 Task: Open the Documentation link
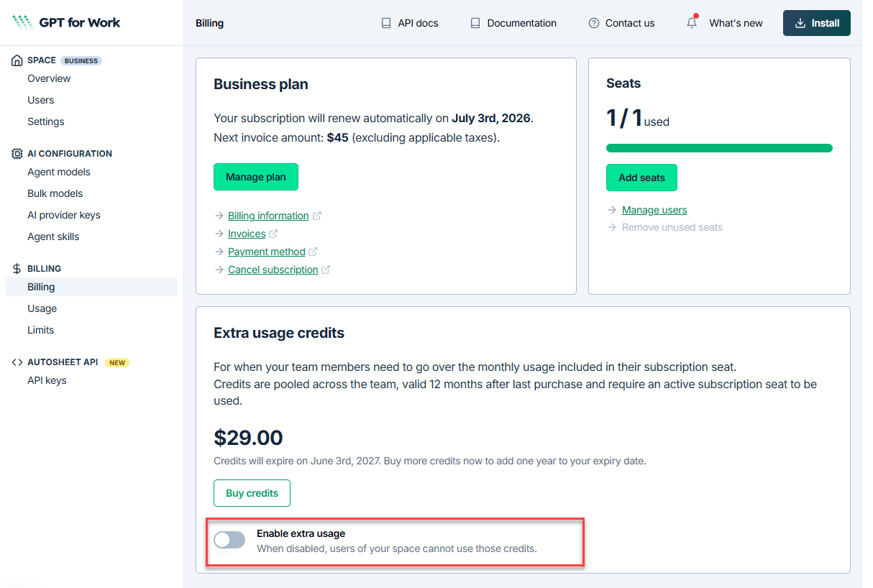coord(513,23)
